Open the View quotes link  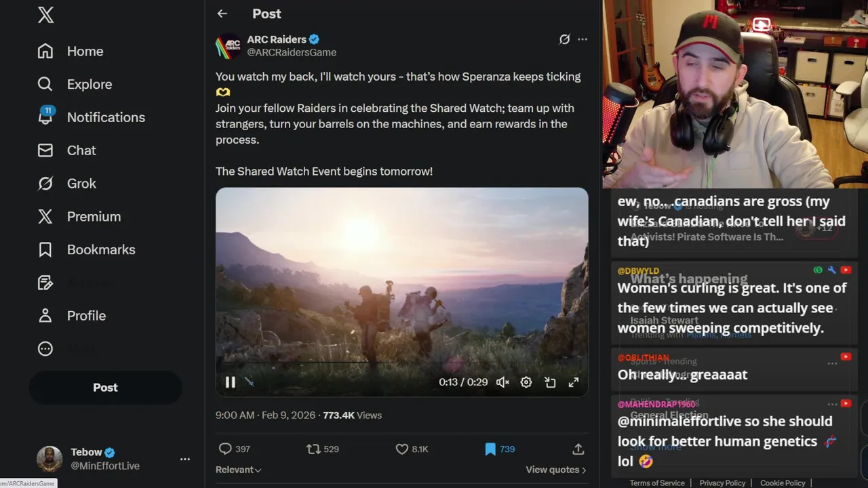555,470
